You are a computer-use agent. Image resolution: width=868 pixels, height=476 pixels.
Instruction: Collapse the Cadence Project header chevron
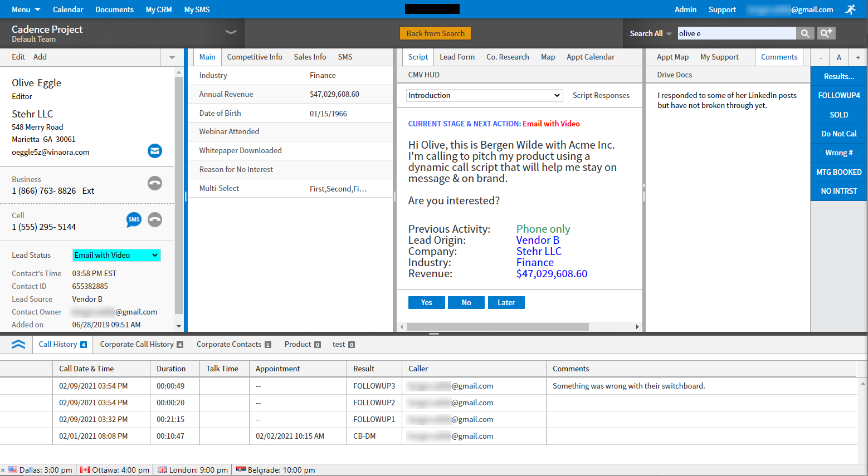[231, 32]
